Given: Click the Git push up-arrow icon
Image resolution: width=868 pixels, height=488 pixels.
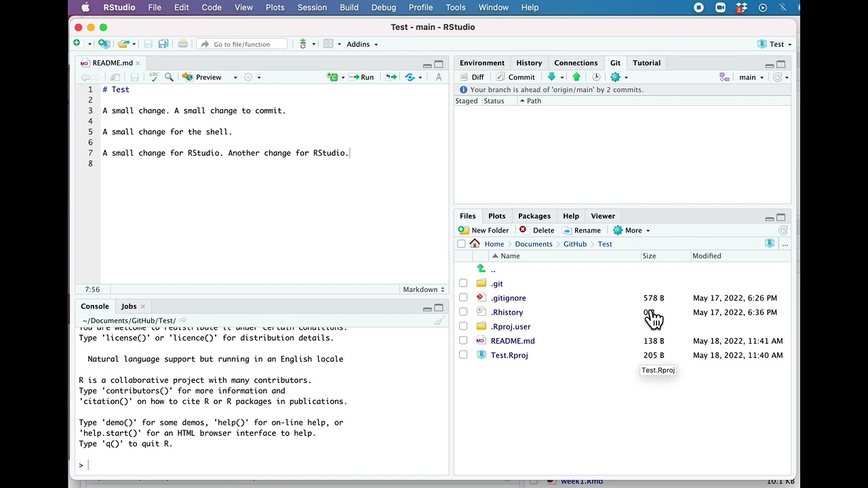Looking at the screenshot, I should (576, 77).
